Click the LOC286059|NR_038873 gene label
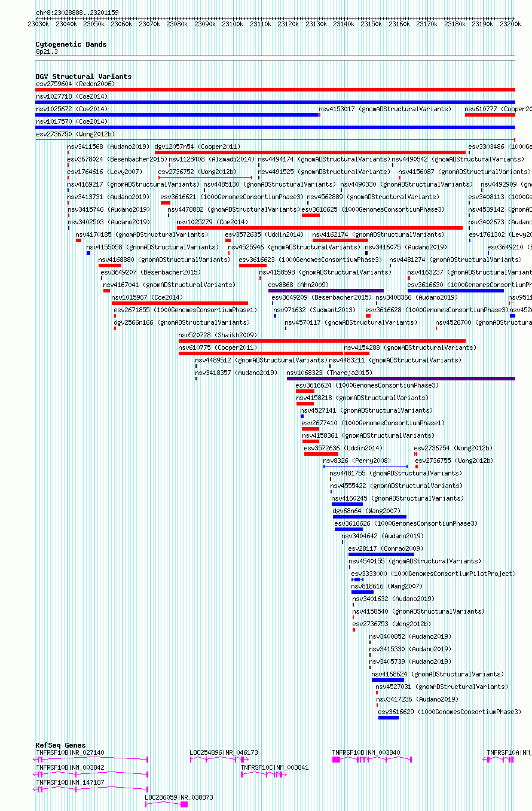This screenshot has width=532, height=811. [179, 797]
